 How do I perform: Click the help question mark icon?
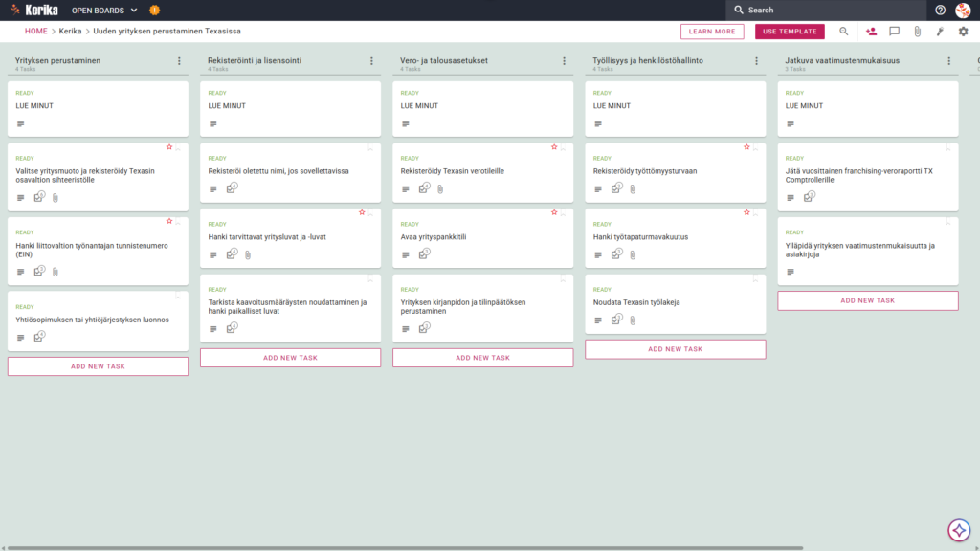coord(940,10)
